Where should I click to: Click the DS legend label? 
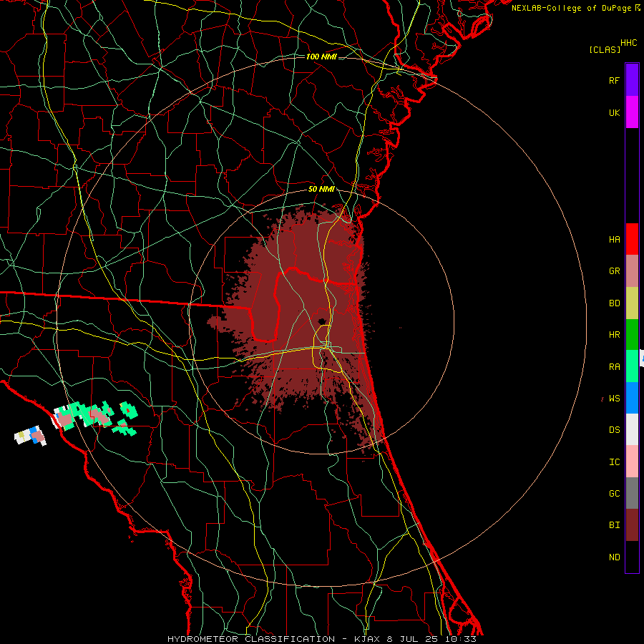coord(614,429)
